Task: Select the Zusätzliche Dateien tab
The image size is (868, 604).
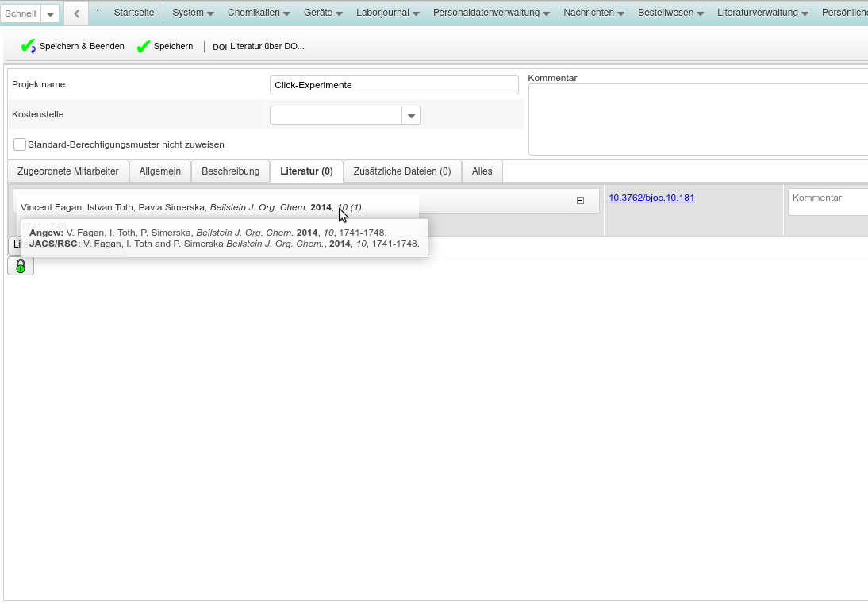Action: click(x=401, y=171)
